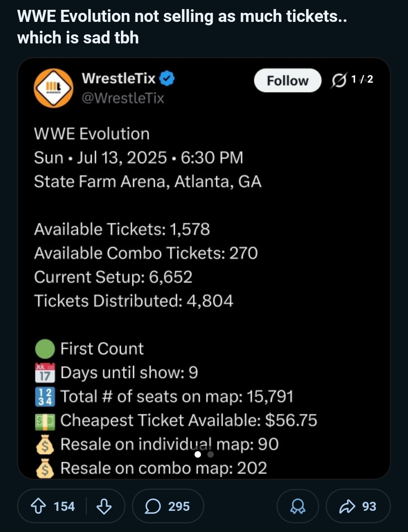The height and width of the screenshot is (532, 408).
Task: Select the first image carousel dot
Action: pyautogui.click(x=198, y=454)
